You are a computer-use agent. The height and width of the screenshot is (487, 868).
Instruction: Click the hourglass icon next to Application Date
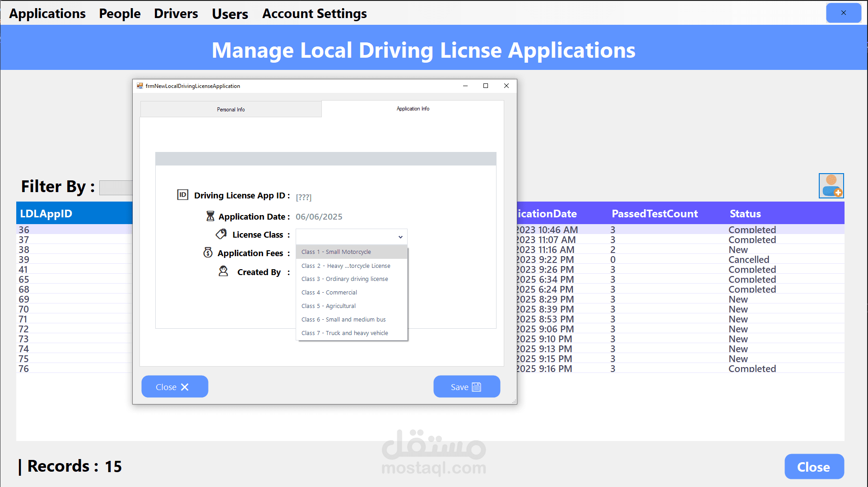(210, 216)
